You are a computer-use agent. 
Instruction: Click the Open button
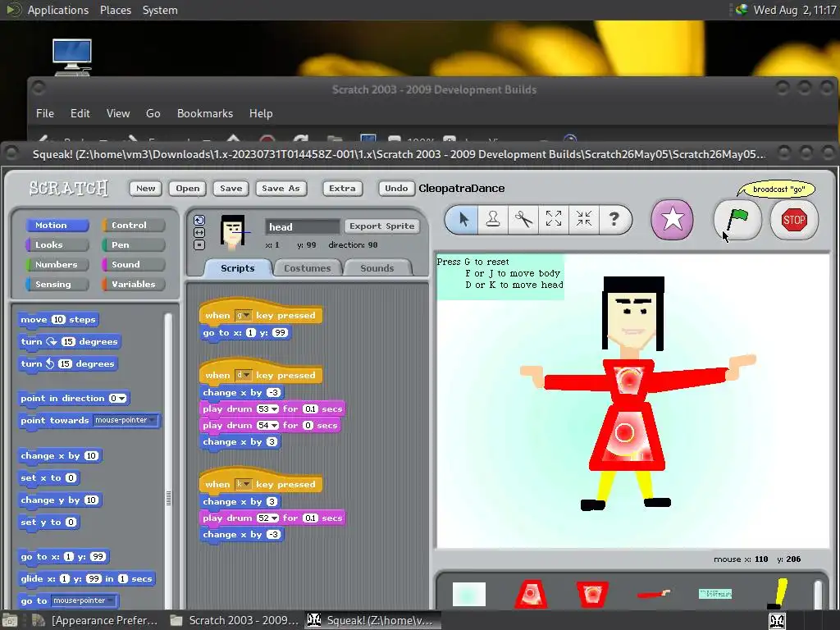(x=188, y=188)
